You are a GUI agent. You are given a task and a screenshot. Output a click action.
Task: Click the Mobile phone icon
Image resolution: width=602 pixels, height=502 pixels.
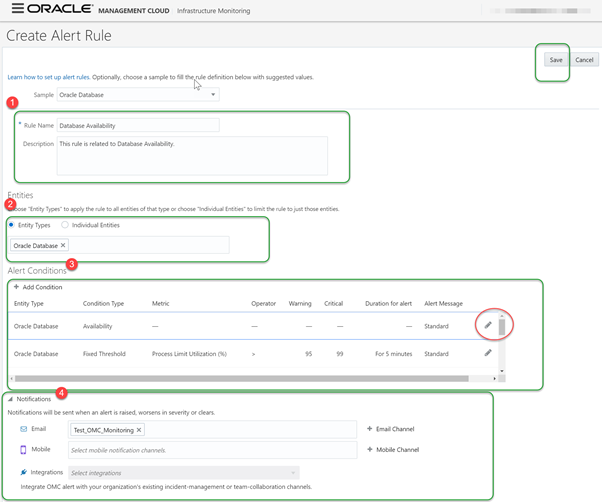click(x=23, y=449)
